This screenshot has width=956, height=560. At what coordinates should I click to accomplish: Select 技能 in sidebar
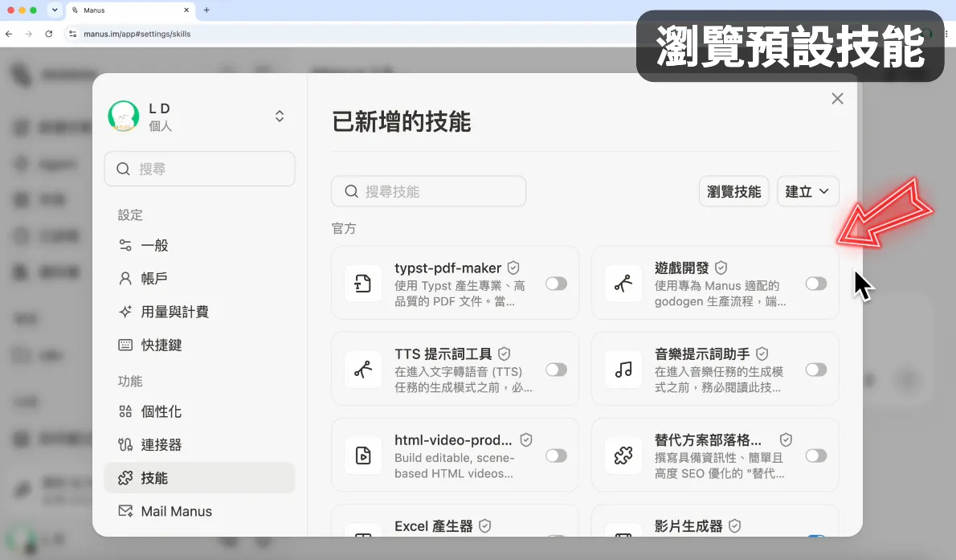199,477
